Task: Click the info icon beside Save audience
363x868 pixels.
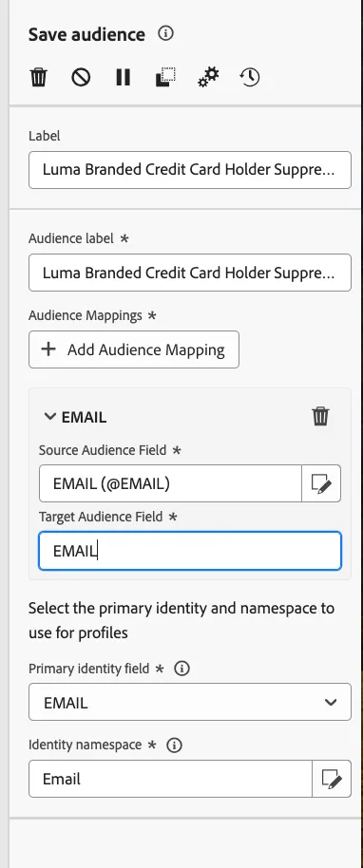Action: (165, 34)
